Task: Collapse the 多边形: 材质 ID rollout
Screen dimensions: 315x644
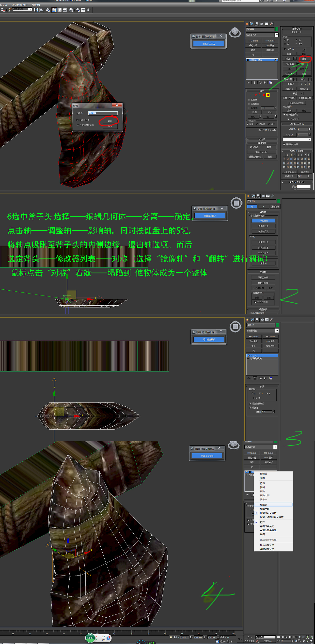Action: [297, 124]
